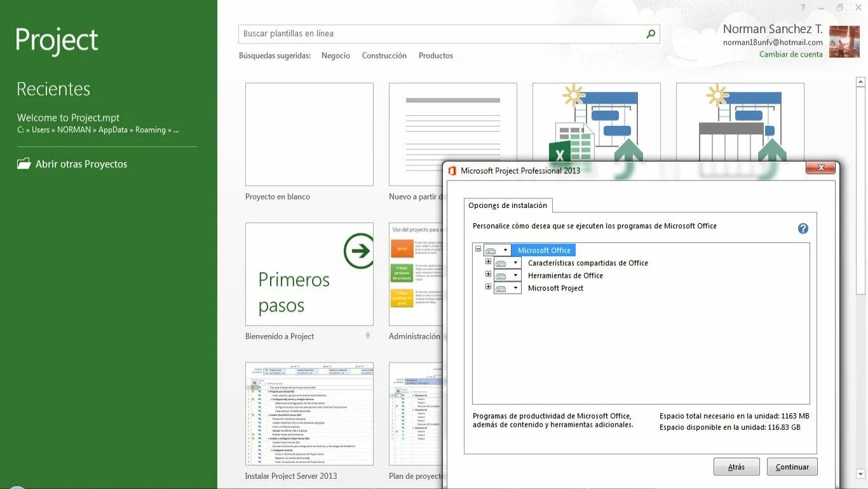This screenshot has width=868, height=489.
Task: Click the template list scrollbar down arrow
Action: [x=860, y=474]
